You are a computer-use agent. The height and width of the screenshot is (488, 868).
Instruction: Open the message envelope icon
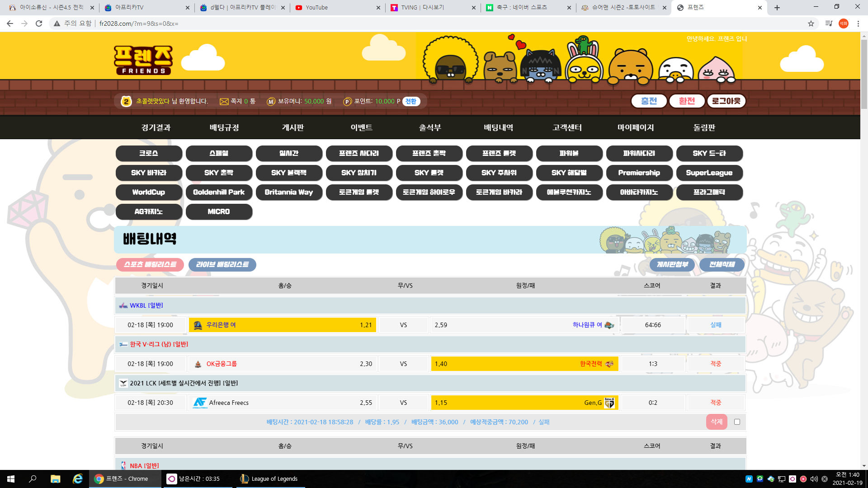coord(224,102)
